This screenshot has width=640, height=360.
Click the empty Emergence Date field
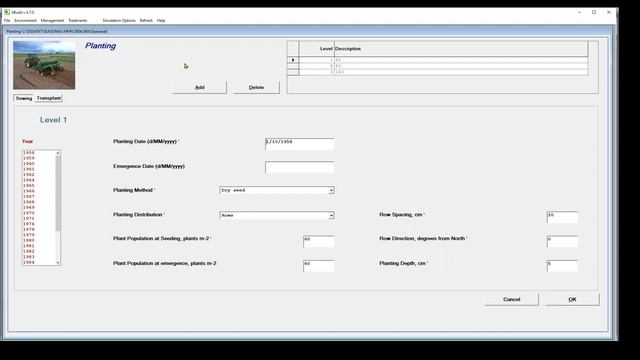300,167
